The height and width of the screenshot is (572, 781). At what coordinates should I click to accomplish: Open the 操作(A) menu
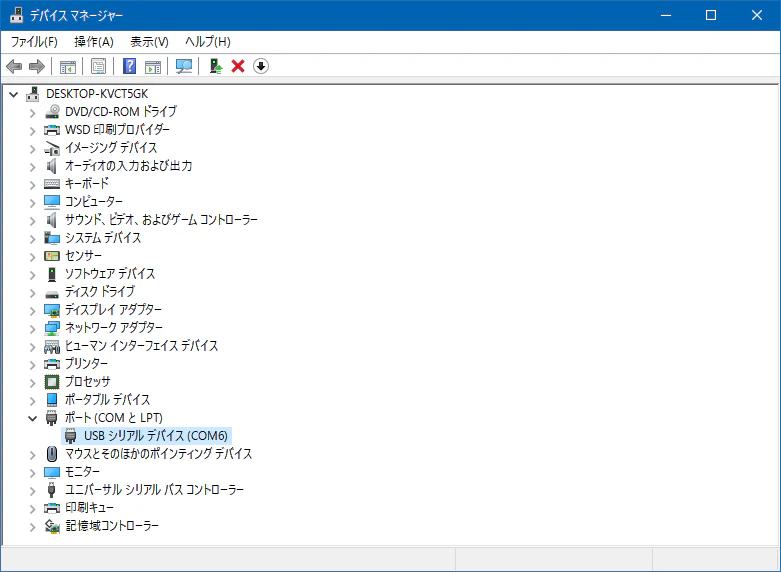(94, 42)
